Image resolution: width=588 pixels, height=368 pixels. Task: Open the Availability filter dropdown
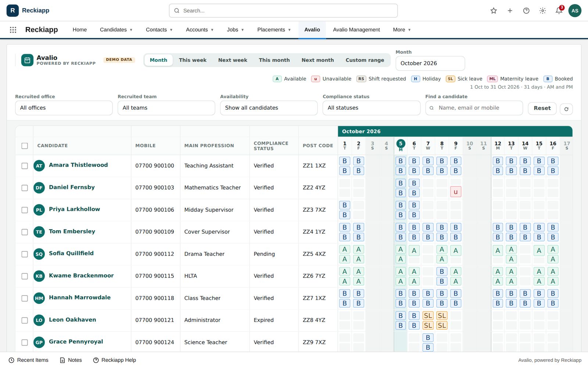[269, 108]
